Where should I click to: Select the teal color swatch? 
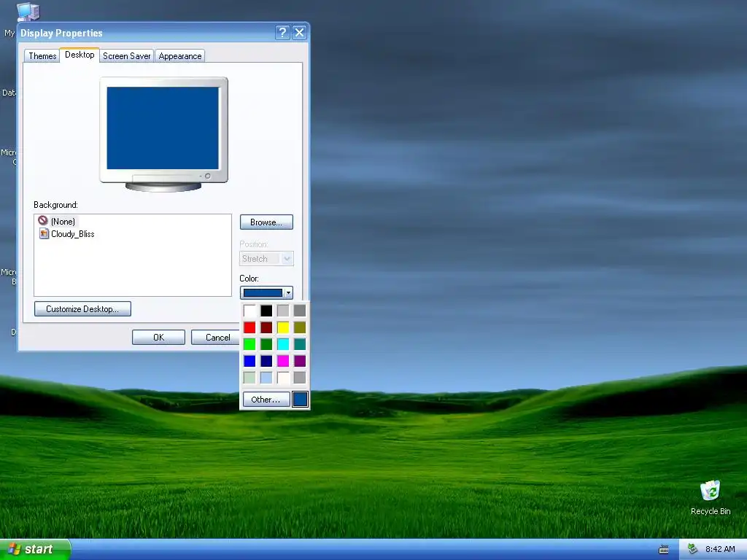pyautogui.click(x=300, y=344)
